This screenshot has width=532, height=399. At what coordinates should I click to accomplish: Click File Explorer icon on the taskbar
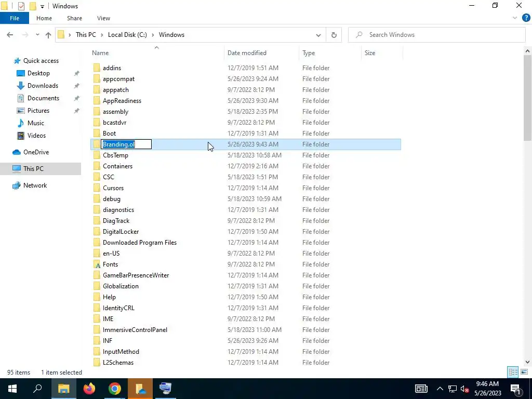(x=64, y=389)
